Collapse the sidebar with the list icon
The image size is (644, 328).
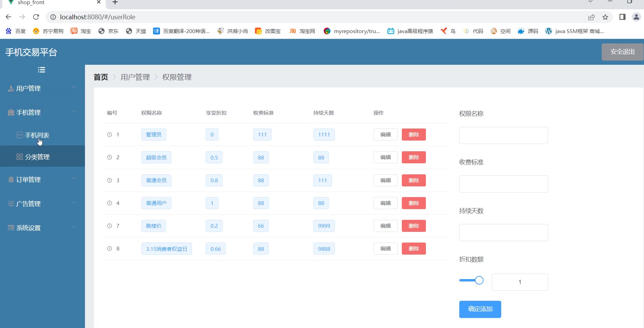point(42,70)
